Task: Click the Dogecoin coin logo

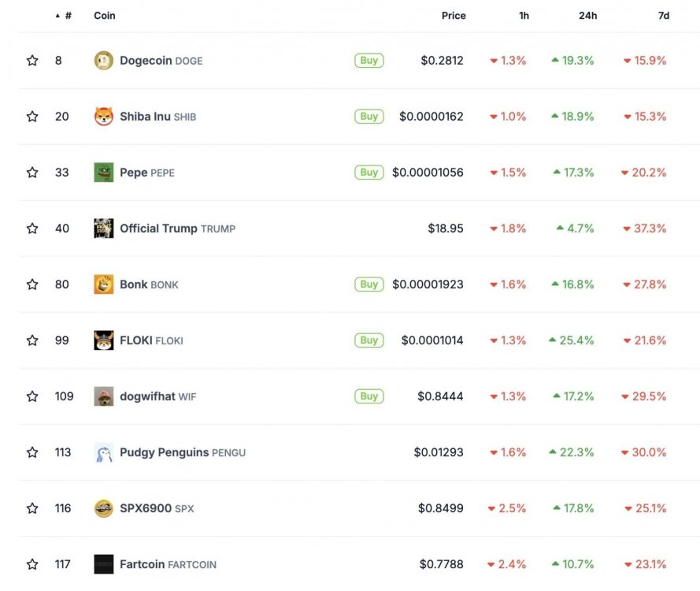Action: point(104,61)
